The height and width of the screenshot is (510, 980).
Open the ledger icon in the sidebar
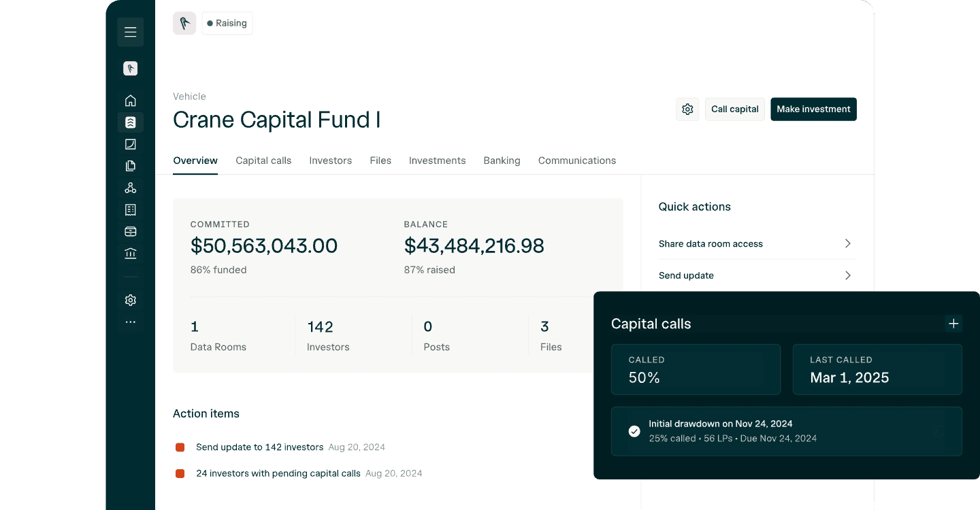coord(131,210)
